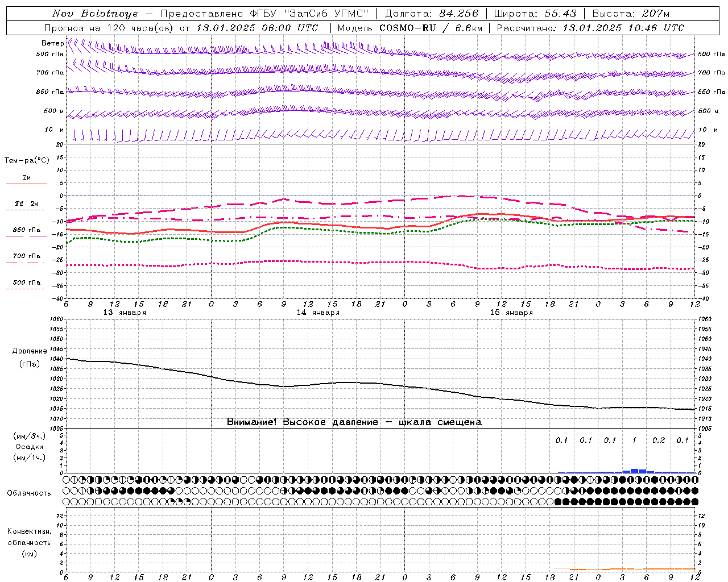Click the 'Осадки' precipitation label
This screenshot has width=728, height=582.
click(28, 447)
